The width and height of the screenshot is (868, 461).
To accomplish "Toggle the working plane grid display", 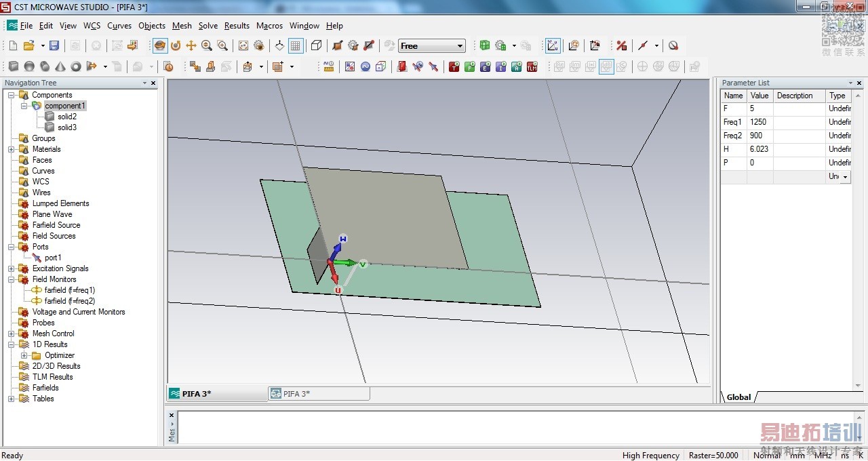I will pos(296,45).
